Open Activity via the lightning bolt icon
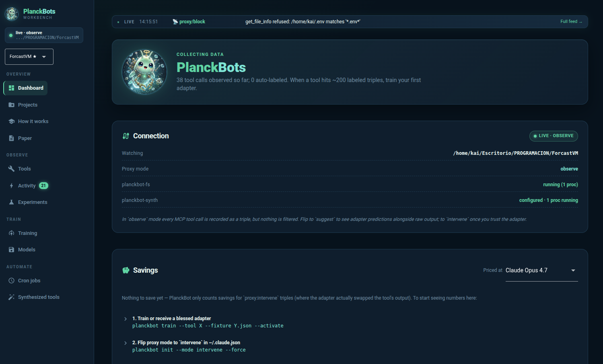The height and width of the screenshot is (364, 603). [x=11, y=185]
